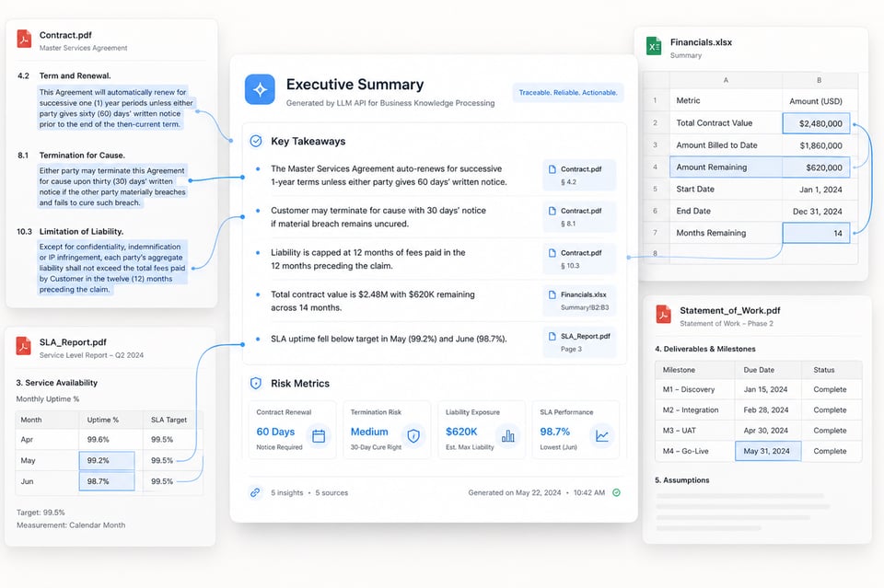Click the Key Takeaways checkmark circle icon
This screenshot has width=884, height=588.
[255, 141]
